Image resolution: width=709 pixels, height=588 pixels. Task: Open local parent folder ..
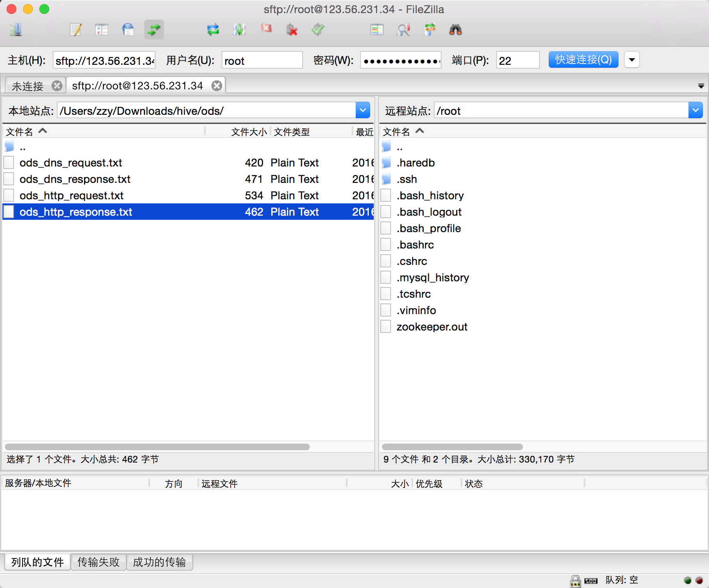[188, 146]
